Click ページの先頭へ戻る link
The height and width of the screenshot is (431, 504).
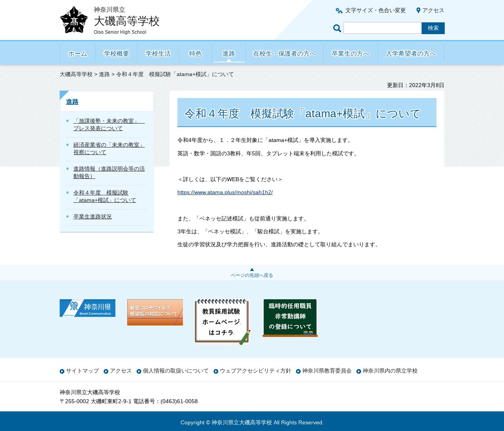click(252, 275)
